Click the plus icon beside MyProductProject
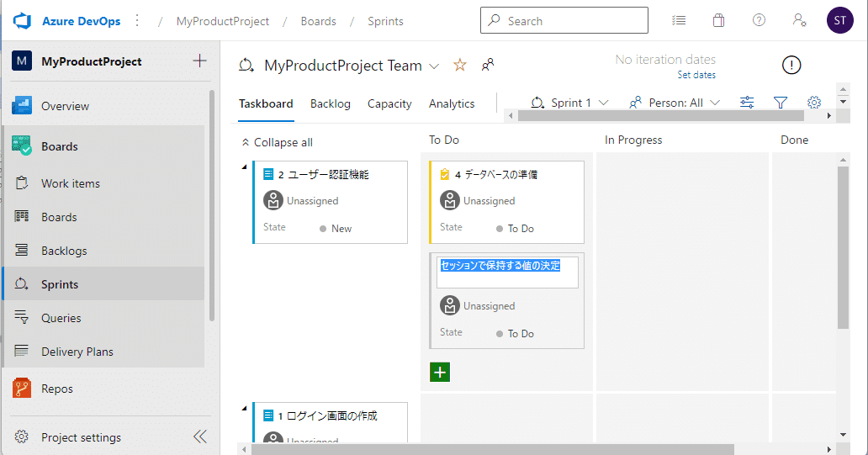The image size is (868, 455). pyautogui.click(x=200, y=61)
